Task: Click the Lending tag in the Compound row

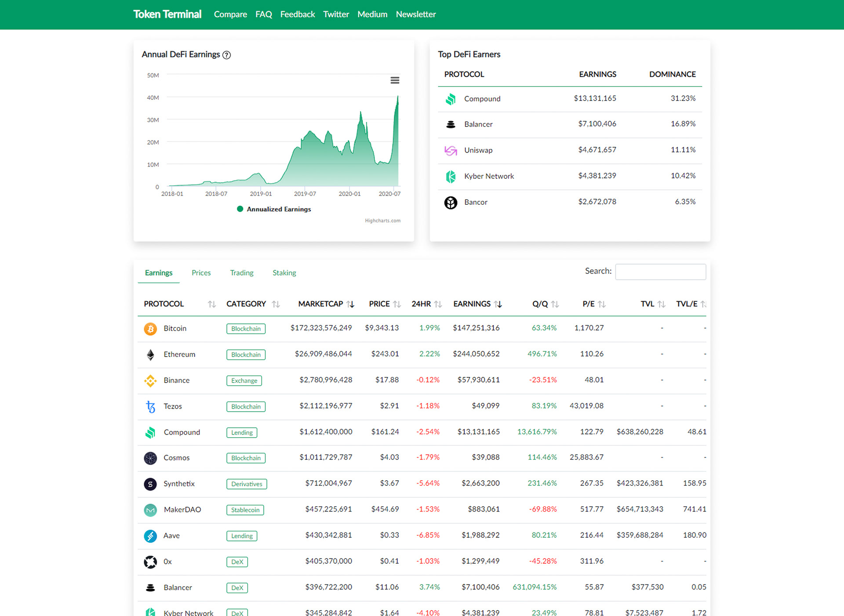Action: click(x=242, y=432)
